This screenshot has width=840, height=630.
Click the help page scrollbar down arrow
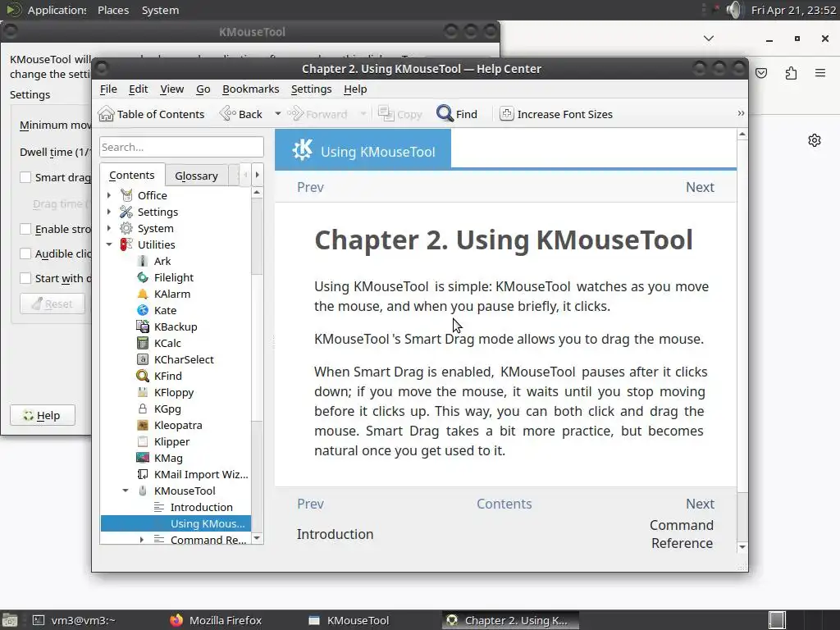742,547
